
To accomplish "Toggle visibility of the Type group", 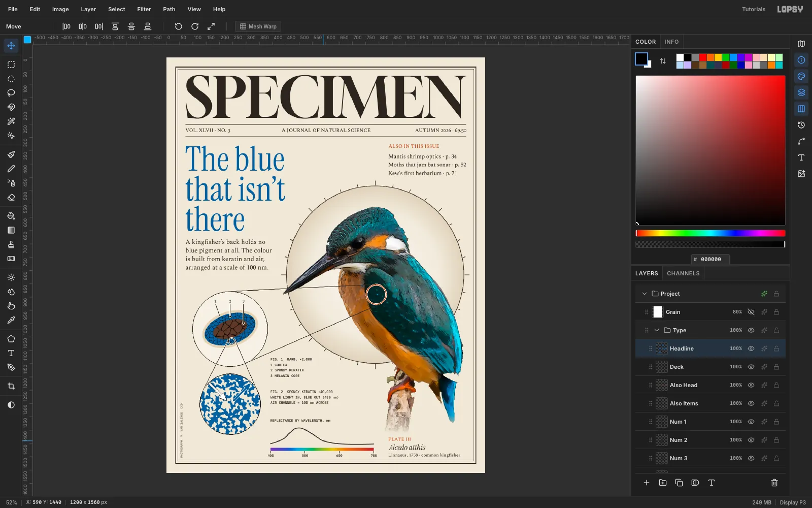I will tap(751, 330).
